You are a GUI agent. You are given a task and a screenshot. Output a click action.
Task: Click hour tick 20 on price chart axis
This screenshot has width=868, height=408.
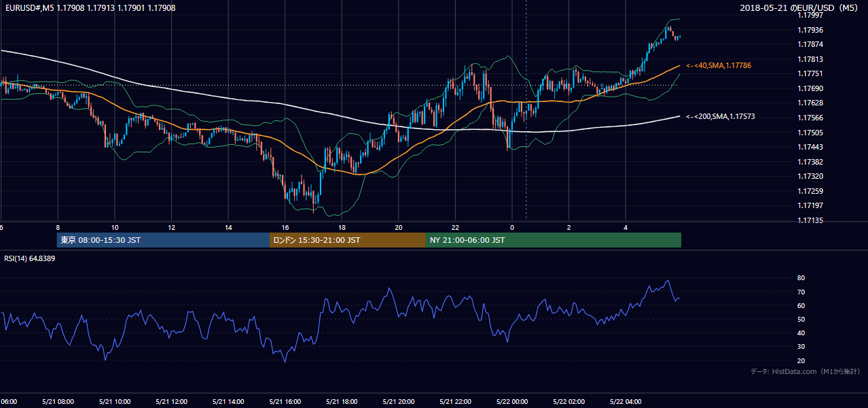point(398,228)
